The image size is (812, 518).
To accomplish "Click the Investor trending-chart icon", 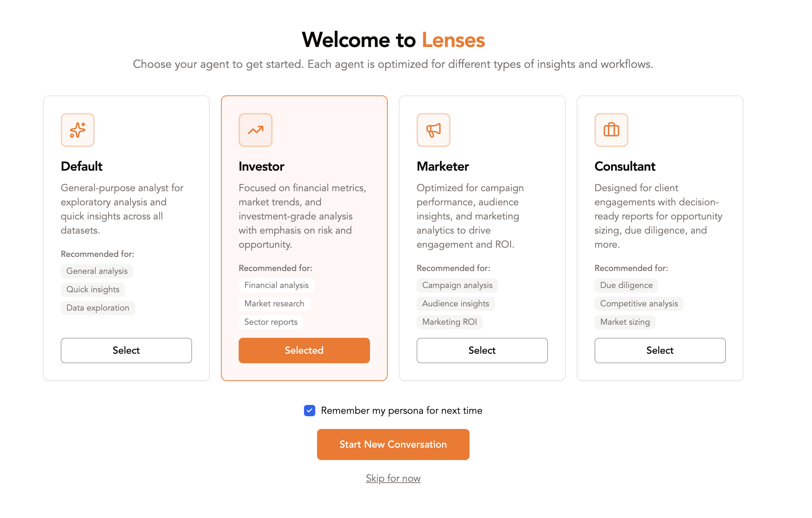I will pos(256,130).
